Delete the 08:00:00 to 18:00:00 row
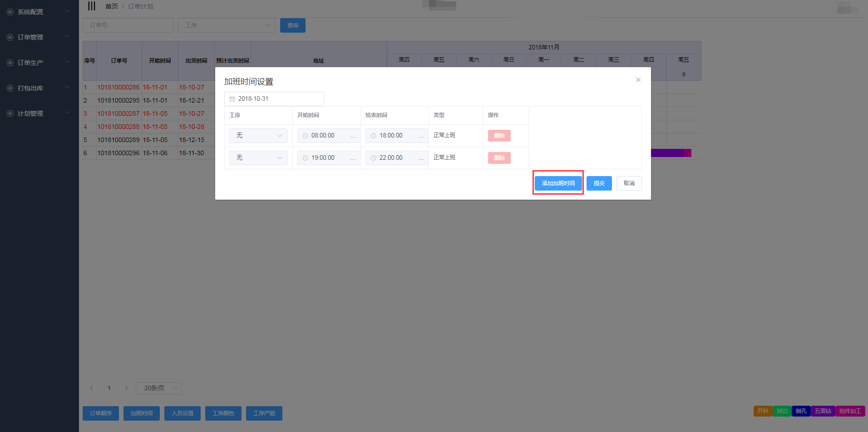Viewport: 868px width, 432px height. [x=499, y=136]
